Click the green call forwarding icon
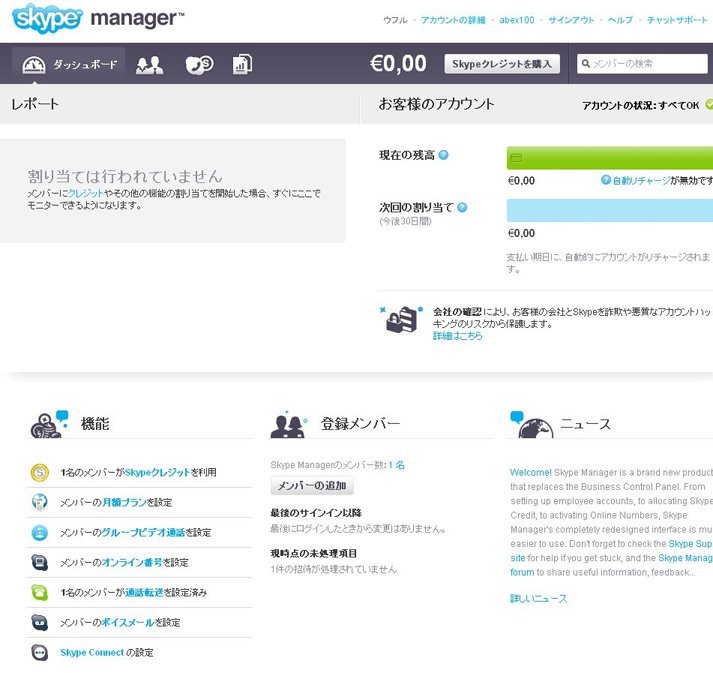This screenshot has width=713, height=673. [40, 592]
